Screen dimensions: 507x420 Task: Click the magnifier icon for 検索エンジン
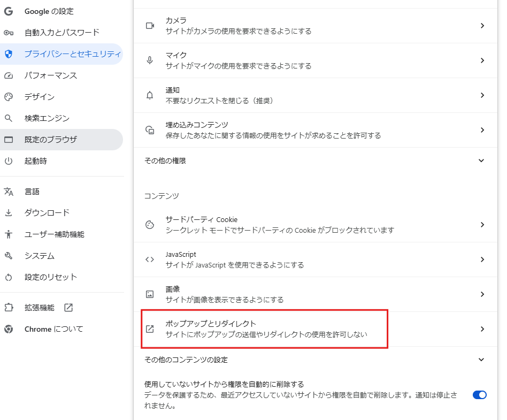pos(9,118)
